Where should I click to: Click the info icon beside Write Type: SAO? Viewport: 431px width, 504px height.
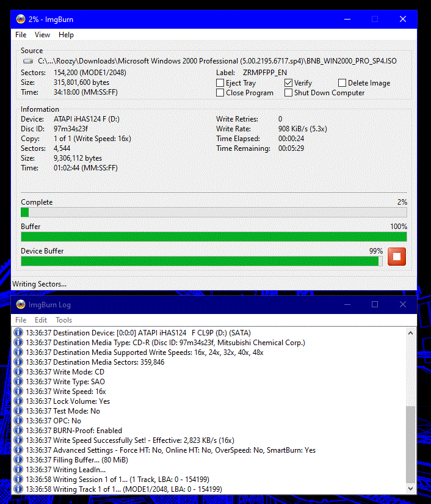19,382
